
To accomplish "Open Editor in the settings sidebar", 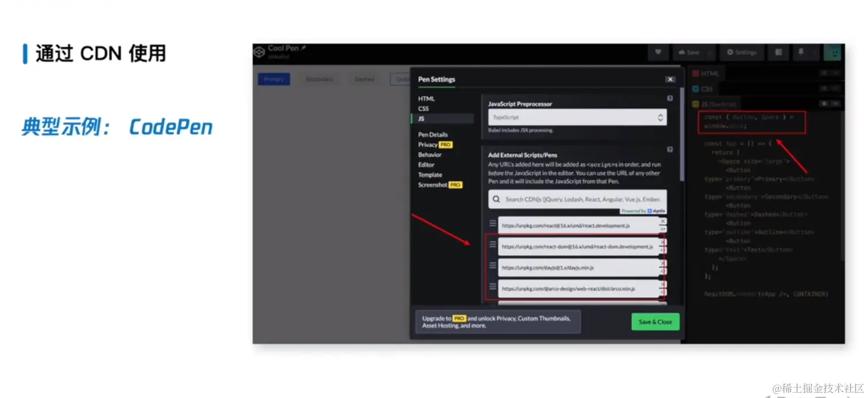I will click(x=426, y=165).
